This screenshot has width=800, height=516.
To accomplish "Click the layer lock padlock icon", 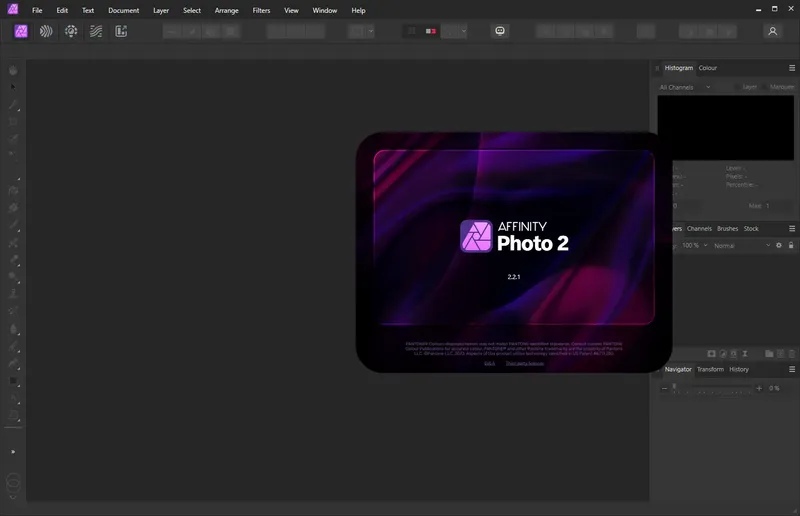I will tap(791, 245).
